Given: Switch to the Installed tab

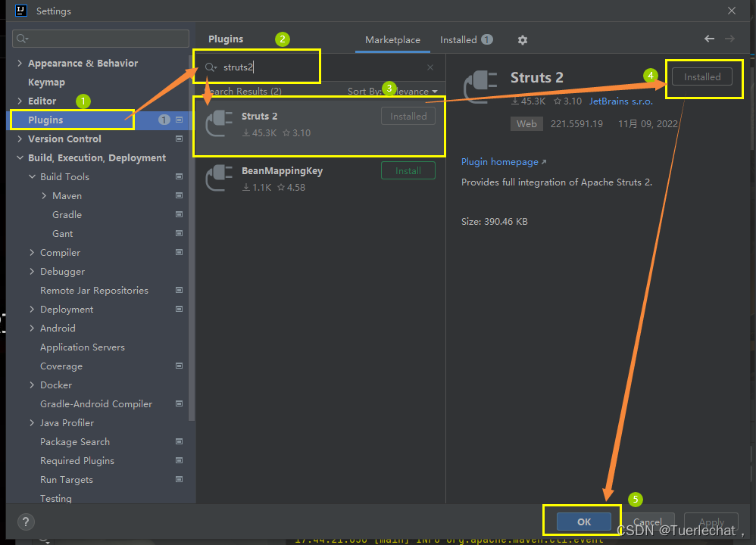Looking at the screenshot, I should point(466,39).
